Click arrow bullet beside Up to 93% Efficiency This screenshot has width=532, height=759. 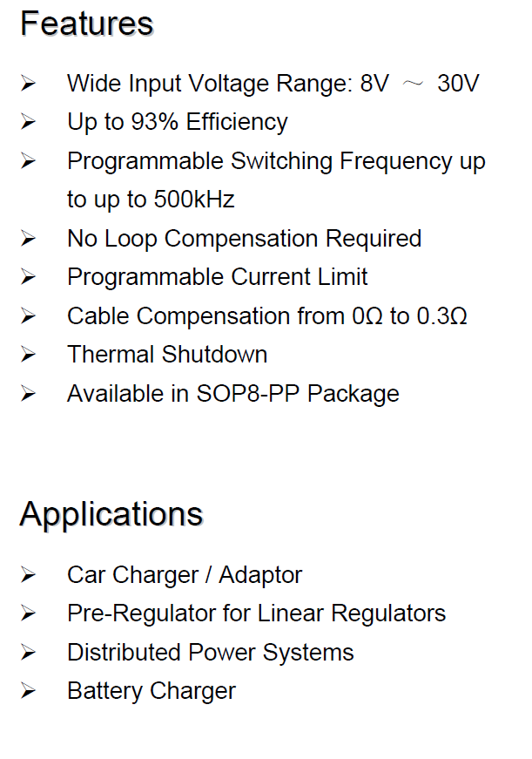tap(28, 121)
